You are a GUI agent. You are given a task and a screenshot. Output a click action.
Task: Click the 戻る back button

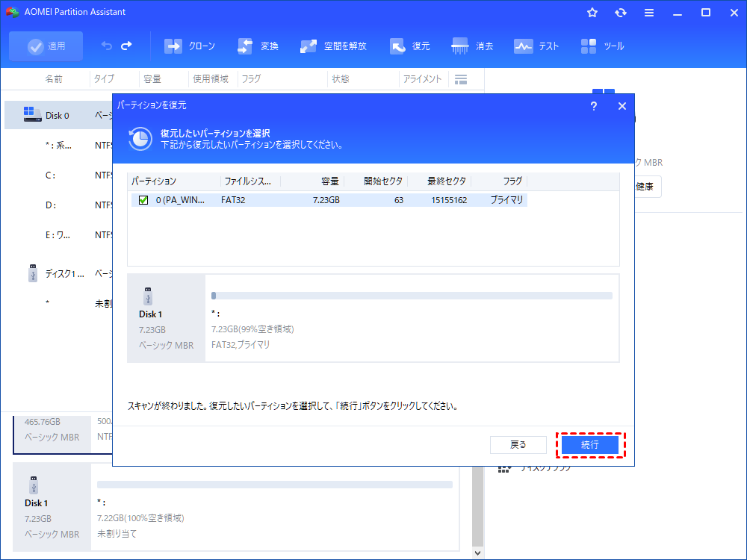(518, 445)
